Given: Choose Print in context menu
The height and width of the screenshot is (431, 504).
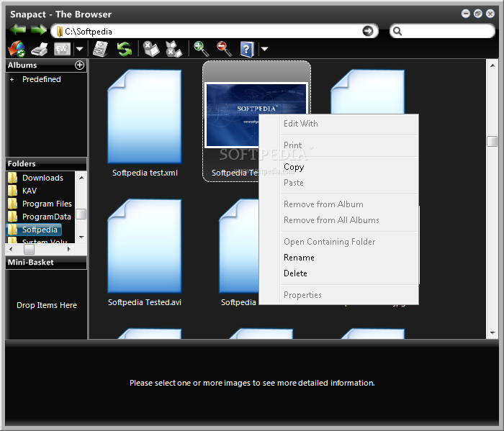Looking at the screenshot, I should [x=339, y=145].
